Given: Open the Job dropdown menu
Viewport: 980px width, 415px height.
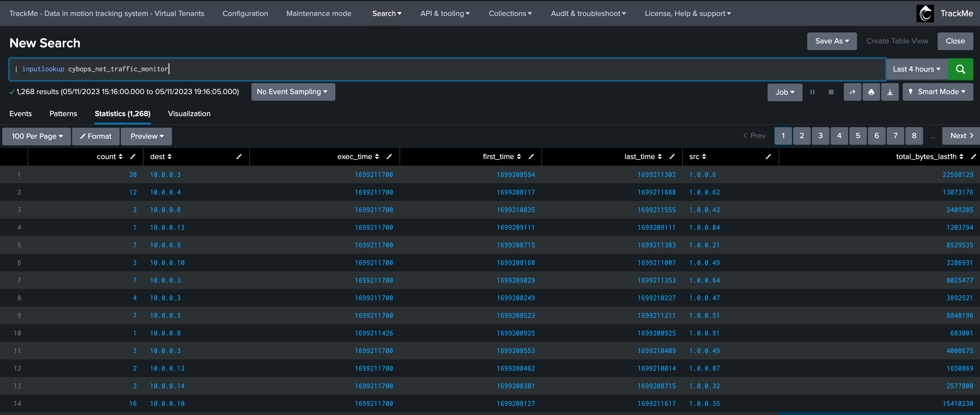Looking at the screenshot, I should pyautogui.click(x=784, y=92).
